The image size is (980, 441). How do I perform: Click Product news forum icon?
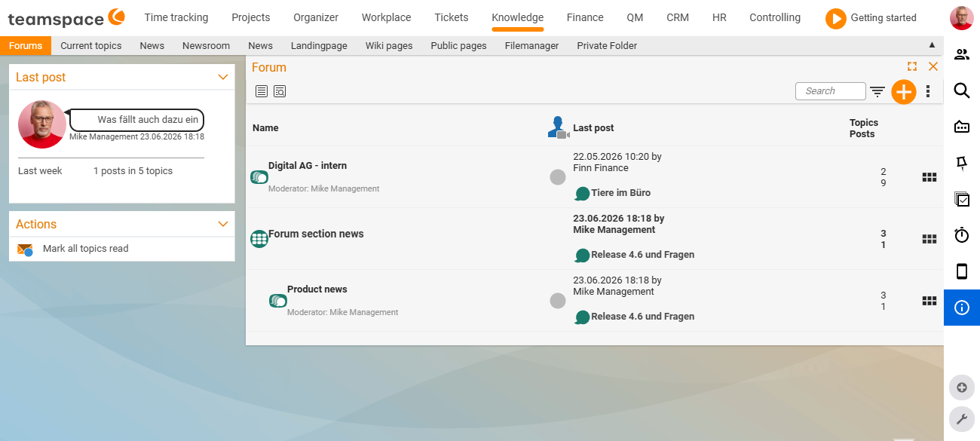(x=278, y=301)
